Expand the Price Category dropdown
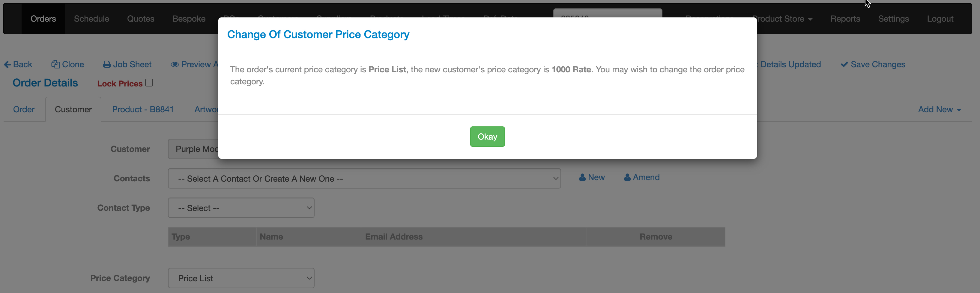This screenshot has height=293, width=980. (x=241, y=278)
